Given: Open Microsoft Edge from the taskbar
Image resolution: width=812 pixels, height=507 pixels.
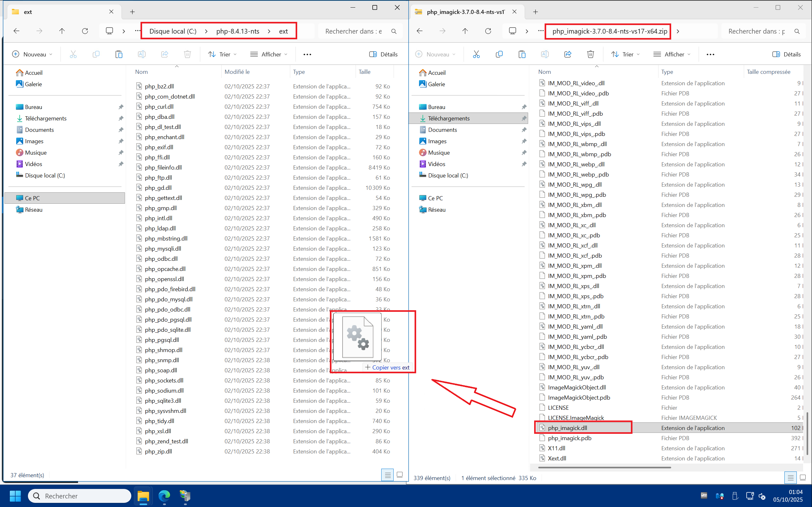Looking at the screenshot, I should [164, 496].
